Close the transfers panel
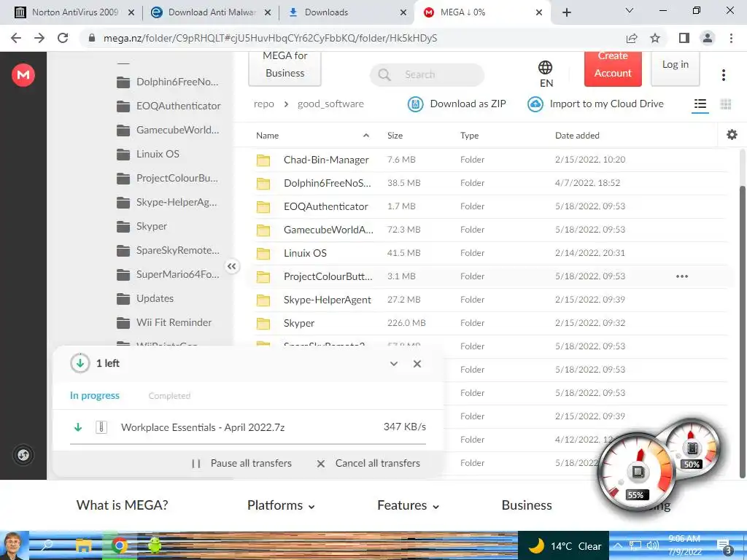The height and width of the screenshot is (560, 747). 417,364
